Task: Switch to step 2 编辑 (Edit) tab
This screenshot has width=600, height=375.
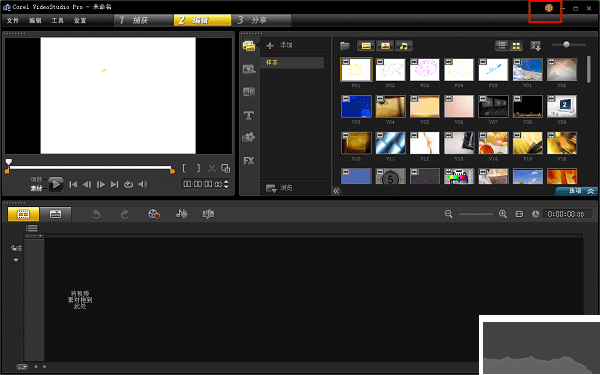Action: (x=202, y=20)
